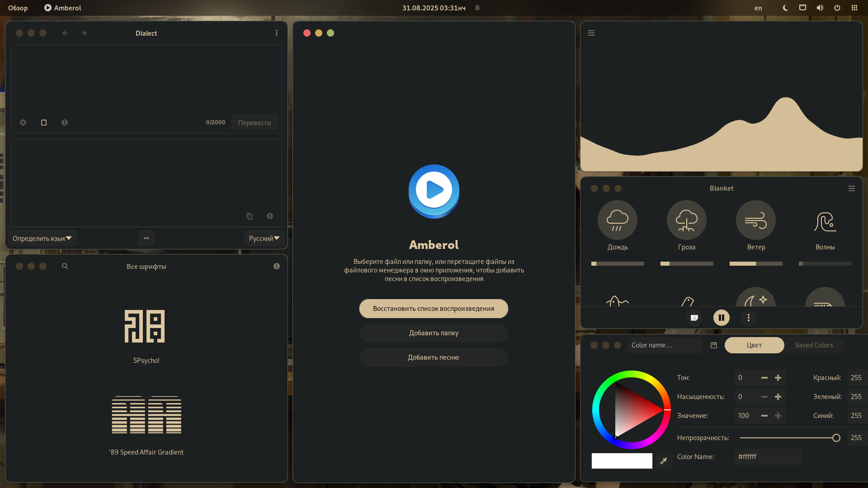868x488 pixels.
Task: Open the font search icon
Action: click(x=65, y=266)
